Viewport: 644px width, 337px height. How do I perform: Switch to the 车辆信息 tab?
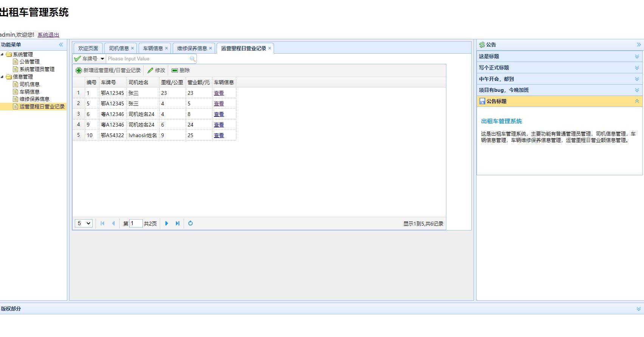(153, 48)
